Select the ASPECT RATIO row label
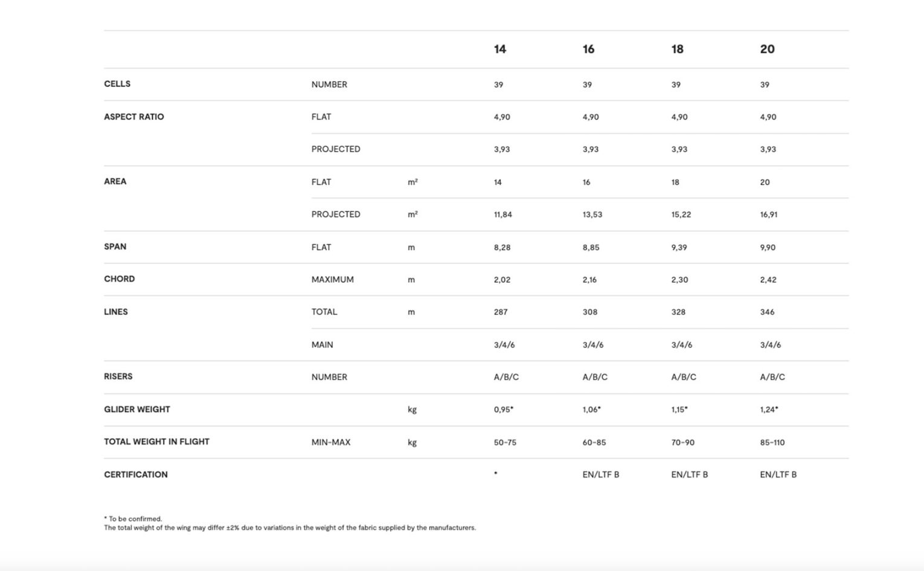This screenshot has width=924, height=571. click(x=133, y=117)
